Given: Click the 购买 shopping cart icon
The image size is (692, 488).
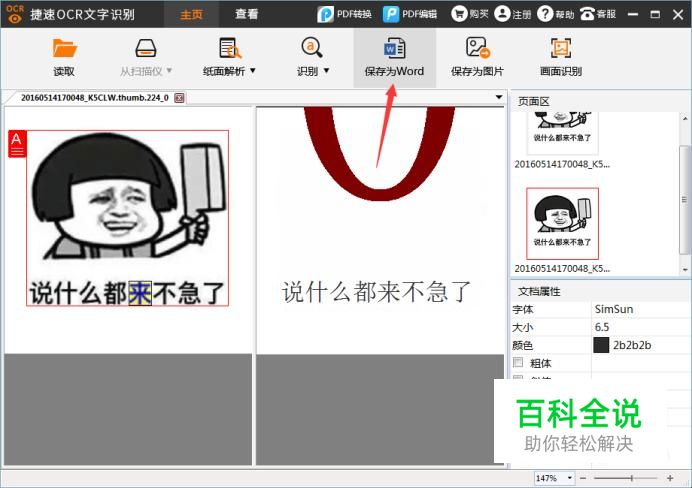Looking at the screenshot, I should pos(459,14).
